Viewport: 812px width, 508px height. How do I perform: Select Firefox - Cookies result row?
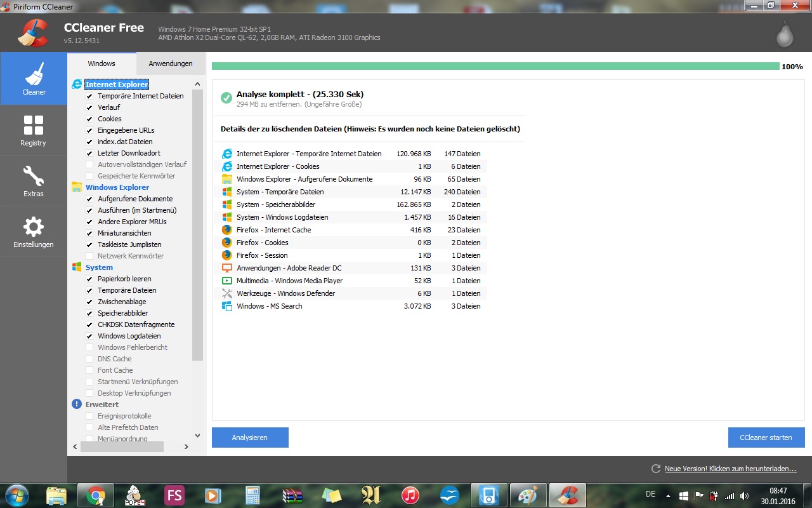click(x=351, y=243)
